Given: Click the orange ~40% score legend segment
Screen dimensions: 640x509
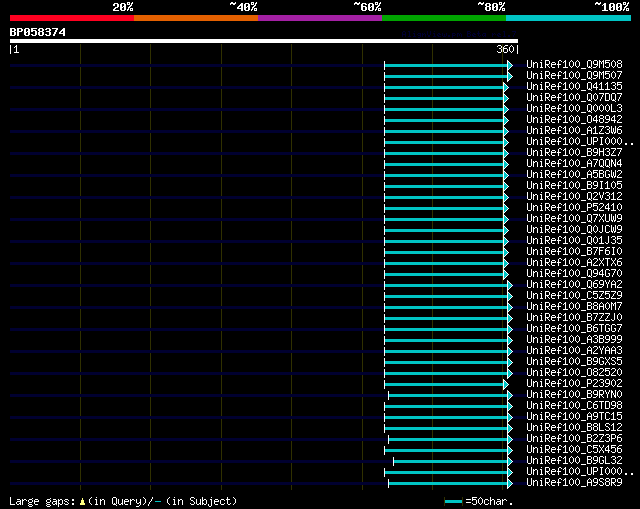Looking at the screenshot, I should (196, 18).
